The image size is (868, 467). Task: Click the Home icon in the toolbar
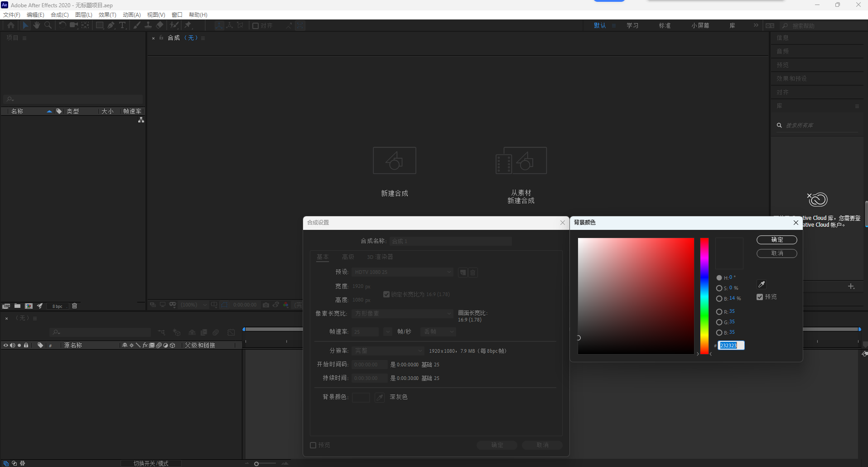[11, 25]
